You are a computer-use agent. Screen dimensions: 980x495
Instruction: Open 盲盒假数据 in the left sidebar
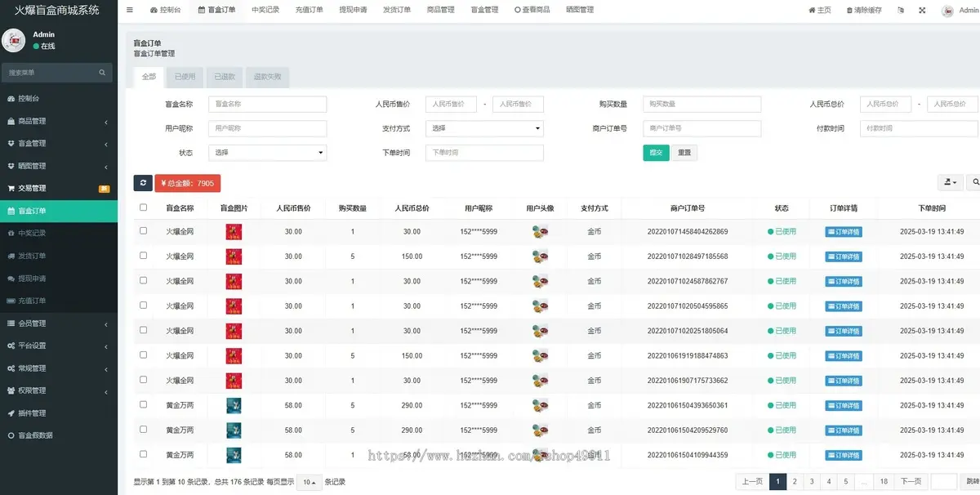coord(59,435)
